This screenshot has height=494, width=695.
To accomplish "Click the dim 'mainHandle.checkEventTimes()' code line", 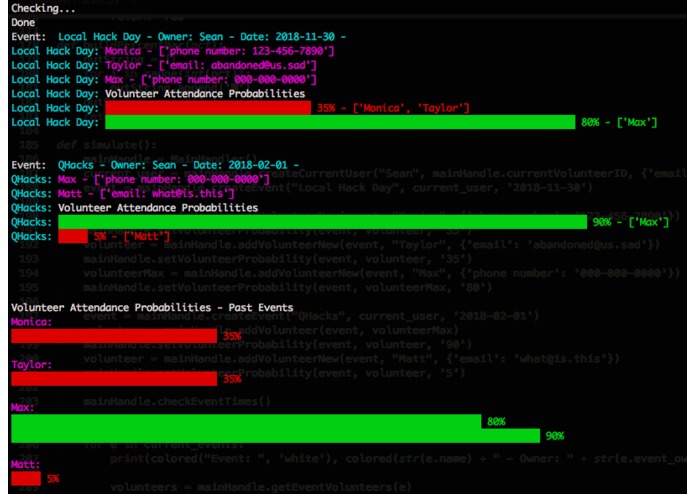I will tap(176, 401).
